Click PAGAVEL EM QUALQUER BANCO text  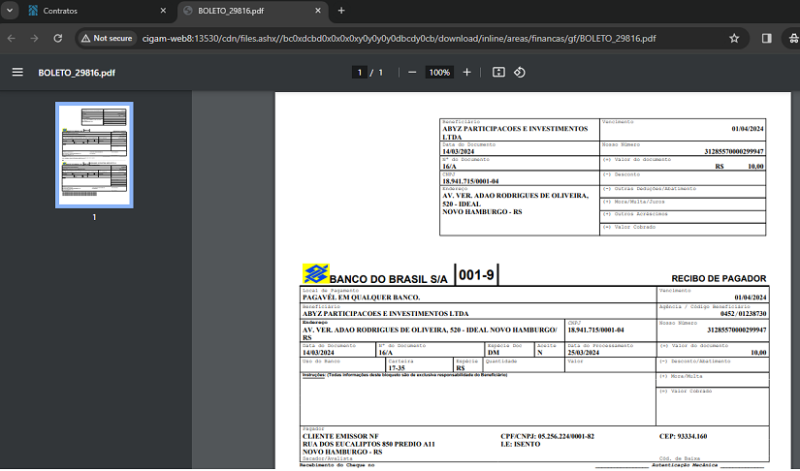click(361, 297)
